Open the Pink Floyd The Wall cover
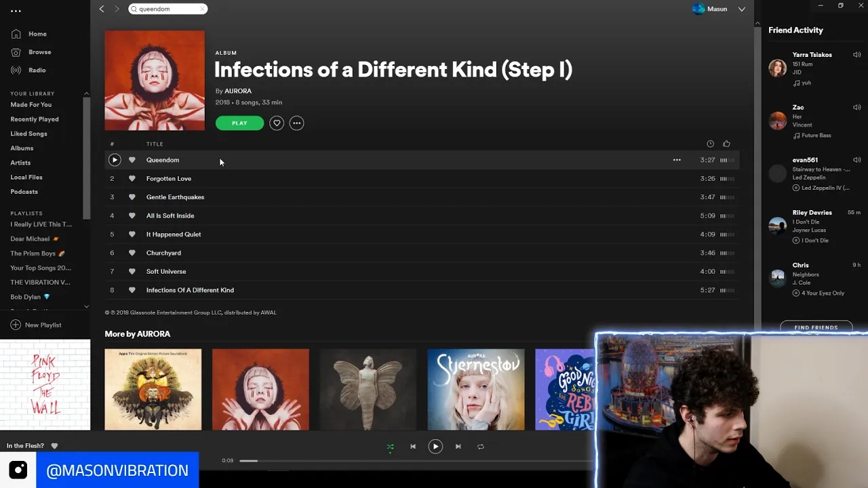This screenshot has width=868, height=488. click(x=45, y=385)
